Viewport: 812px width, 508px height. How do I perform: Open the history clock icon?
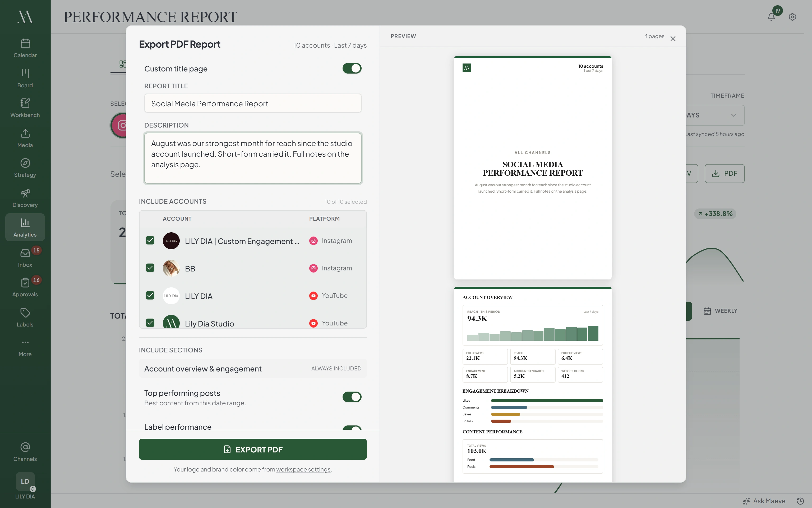pos(800,501)
